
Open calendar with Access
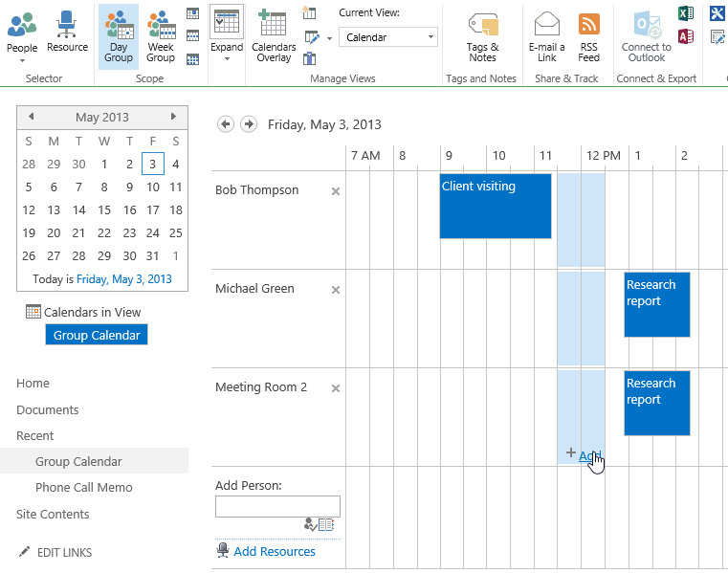pyautogui.click(x=686, y=36)
